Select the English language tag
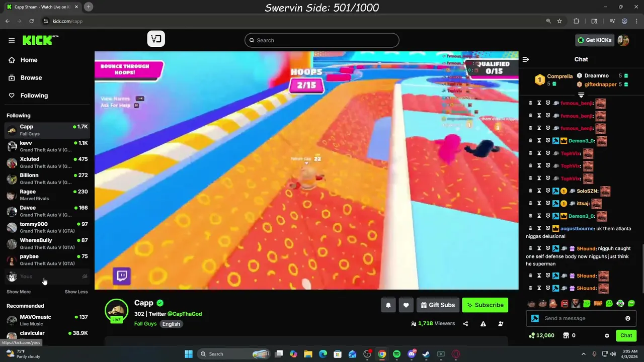Image resolution: width=644 pixels, height=362 pixels. (x=171, y=324)
